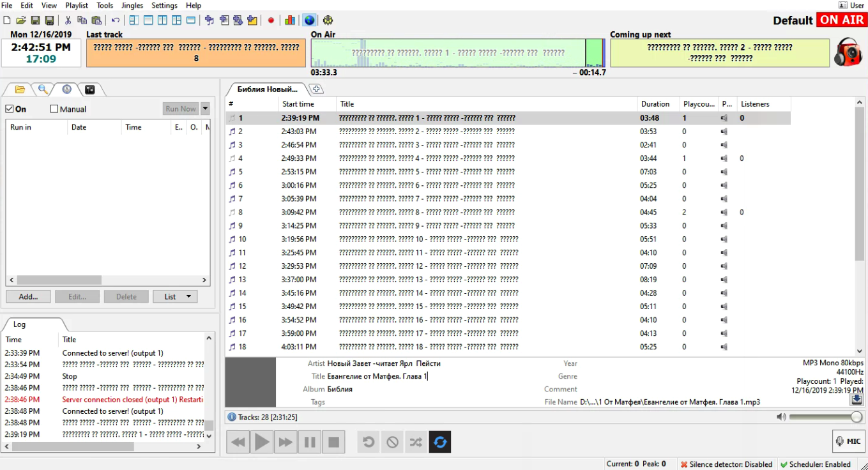Click the Silence detector: Disabled status
This screenshot has height=470, width=868.
click(x=726, y=464)
